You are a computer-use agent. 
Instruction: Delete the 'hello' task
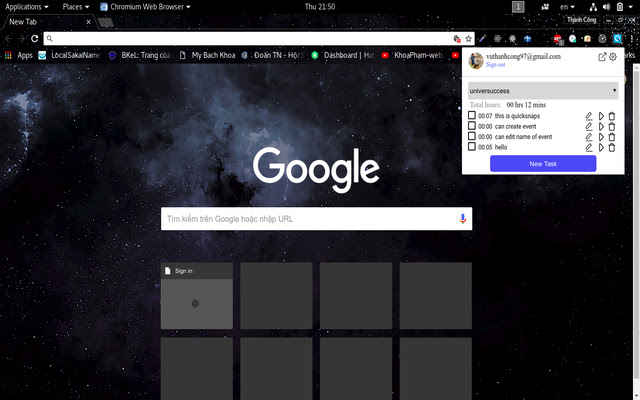pos(611,147)
